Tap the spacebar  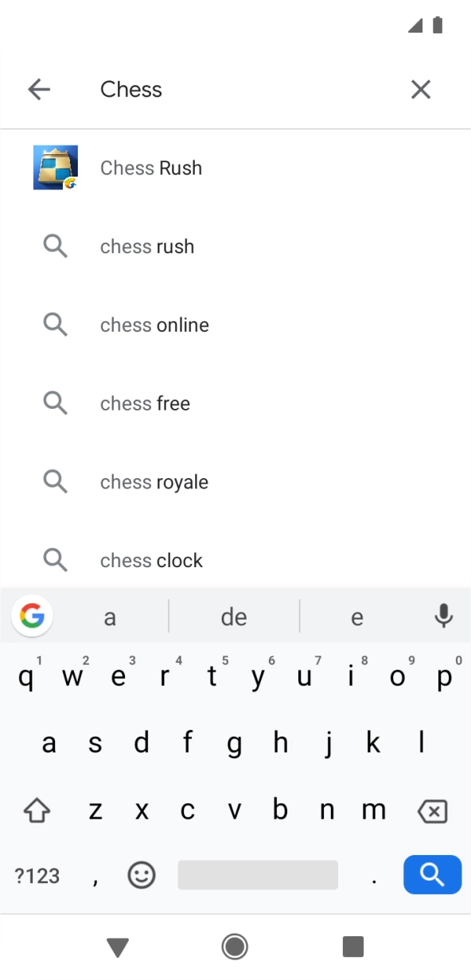point(258,874)
